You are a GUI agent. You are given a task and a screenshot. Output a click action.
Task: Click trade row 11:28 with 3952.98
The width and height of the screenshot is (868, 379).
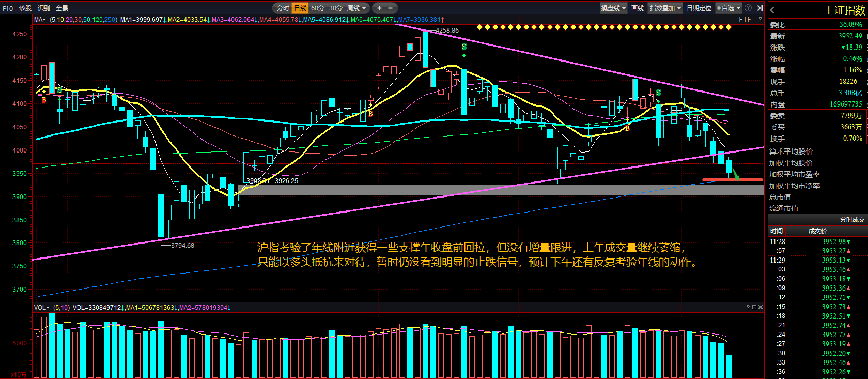(x=817, y=241)
